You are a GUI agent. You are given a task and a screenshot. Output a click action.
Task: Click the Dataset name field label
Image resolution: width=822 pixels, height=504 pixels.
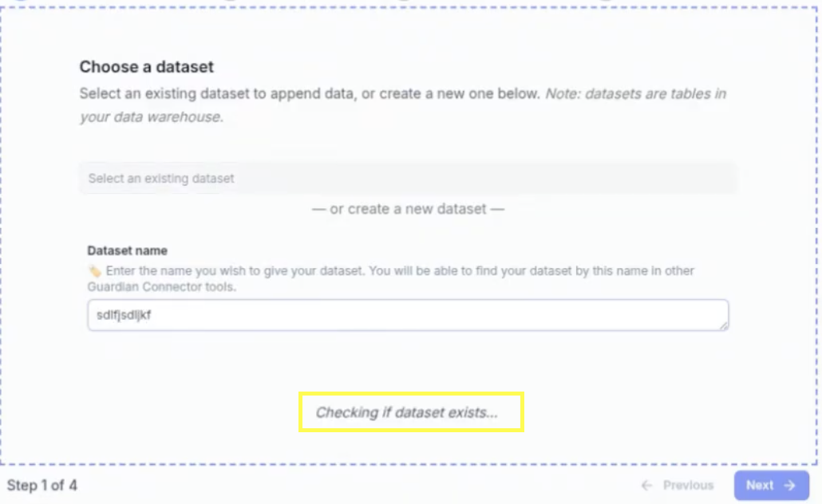point(128,250)
